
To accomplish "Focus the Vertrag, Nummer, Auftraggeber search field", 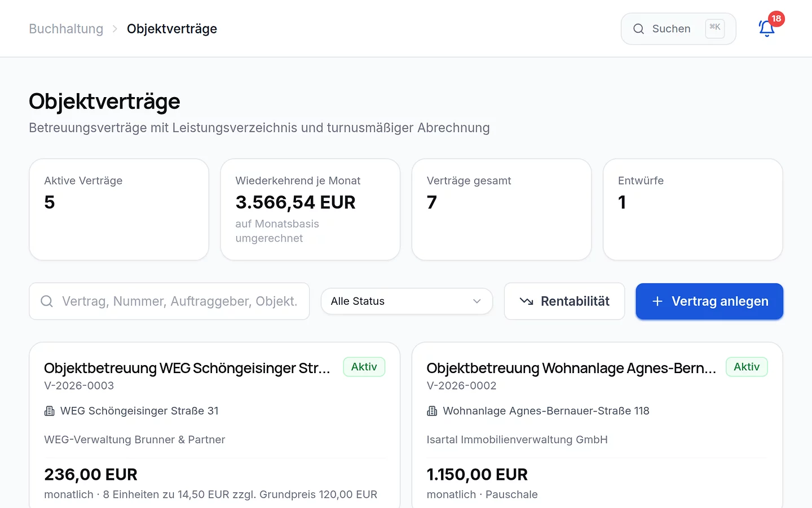I will point(169,301).
